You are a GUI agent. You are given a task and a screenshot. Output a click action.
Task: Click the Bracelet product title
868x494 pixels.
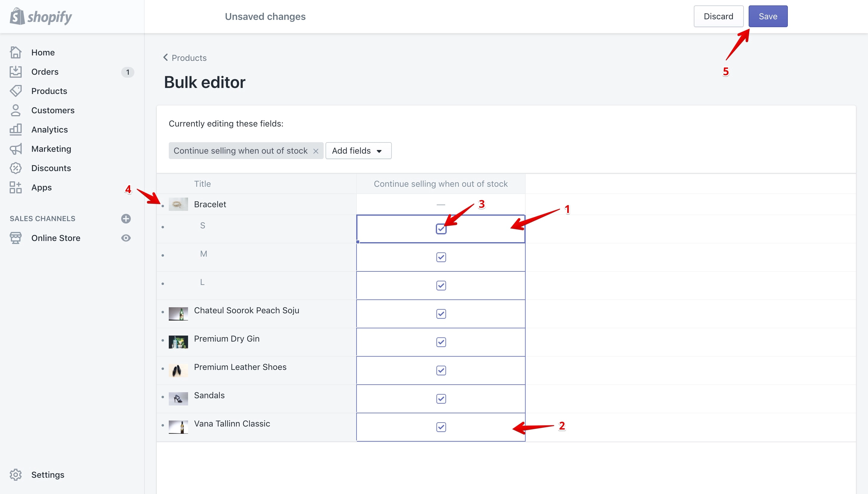pyautogui.click(x=210, y=204)
